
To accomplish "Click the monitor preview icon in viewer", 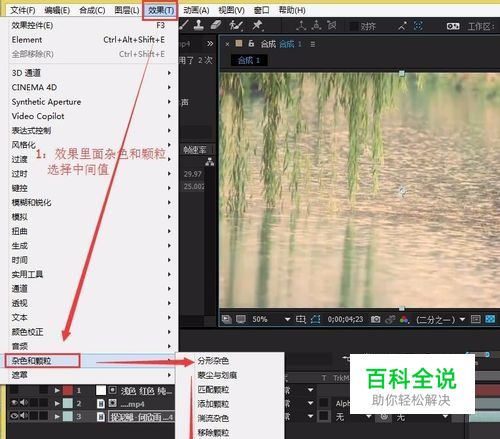I will tap(241, 319).
